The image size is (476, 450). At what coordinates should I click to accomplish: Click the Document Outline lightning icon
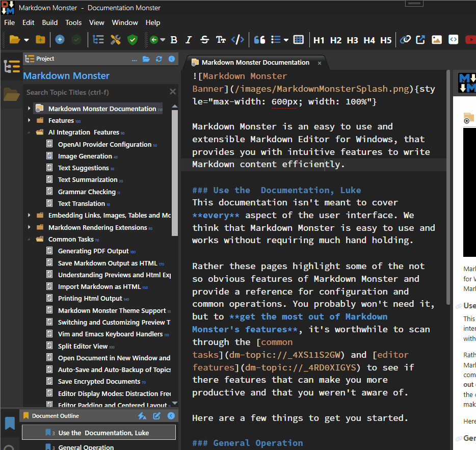(142, 416)
